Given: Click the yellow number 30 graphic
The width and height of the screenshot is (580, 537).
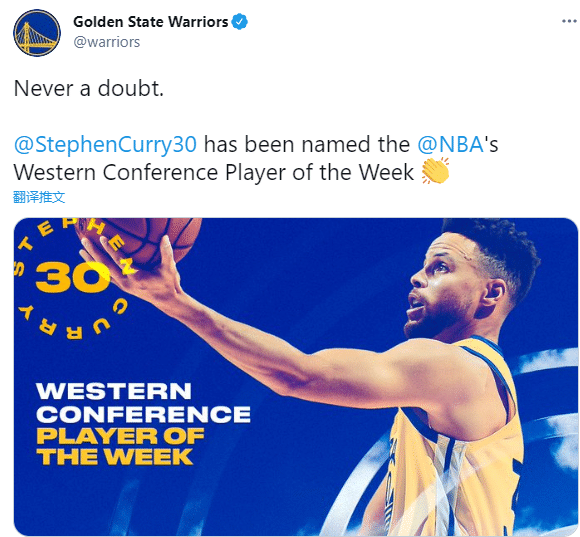Looking at the screenshot, I should (73, 277).
